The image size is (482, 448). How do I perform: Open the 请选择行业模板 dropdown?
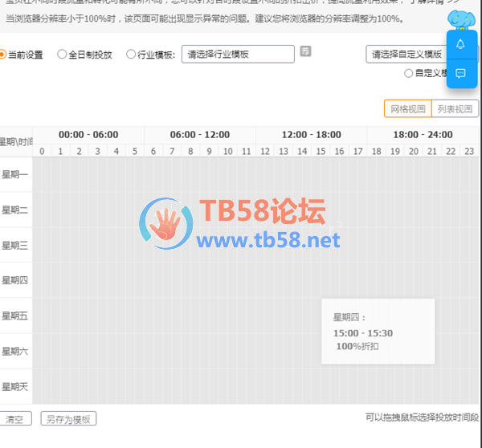tap(238, 55)
